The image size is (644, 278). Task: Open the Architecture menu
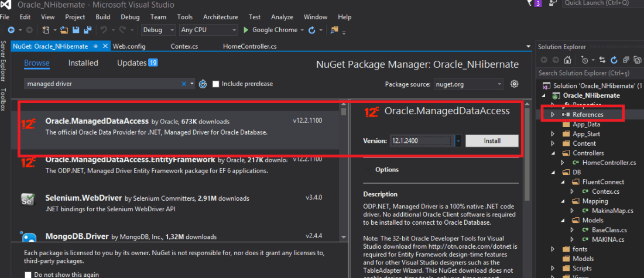221,17
